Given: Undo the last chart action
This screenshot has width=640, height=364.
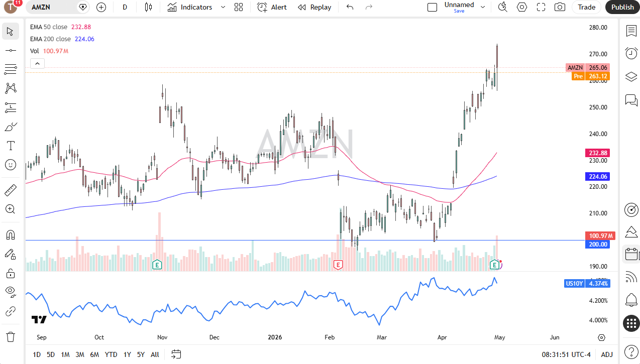Looking at the screenshot, I should click(x=350, y=7).
